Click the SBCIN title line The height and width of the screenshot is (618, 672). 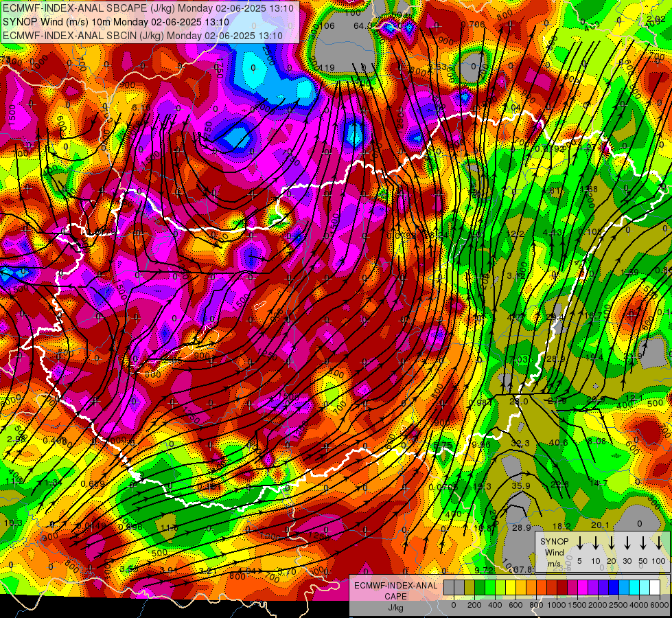(143, 36)
